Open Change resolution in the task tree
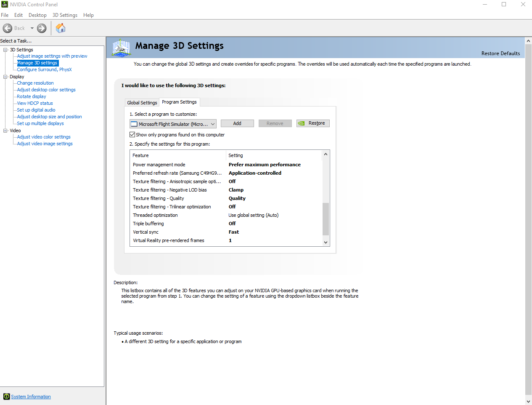532x405 pixels. point(35,83)
